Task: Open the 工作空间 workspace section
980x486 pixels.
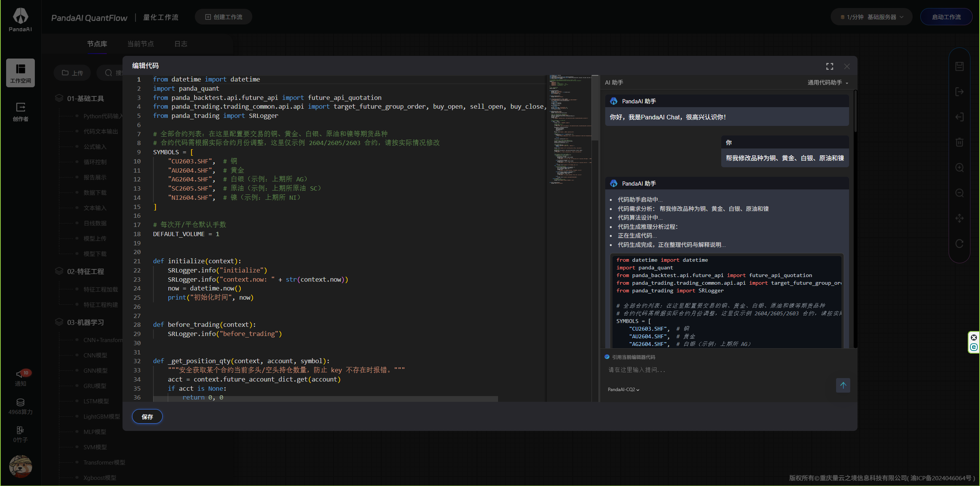Action: (x=20, y=73)
